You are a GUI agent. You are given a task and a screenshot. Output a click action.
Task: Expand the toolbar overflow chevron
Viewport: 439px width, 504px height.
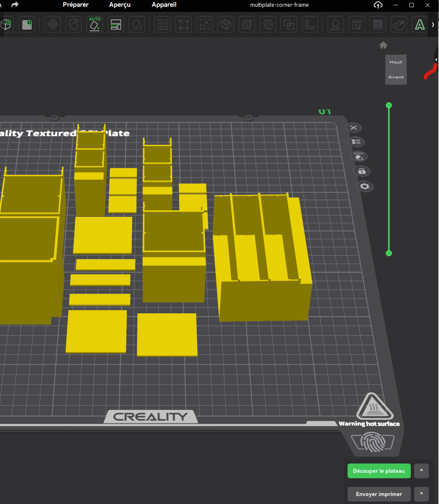pos(433,24)
